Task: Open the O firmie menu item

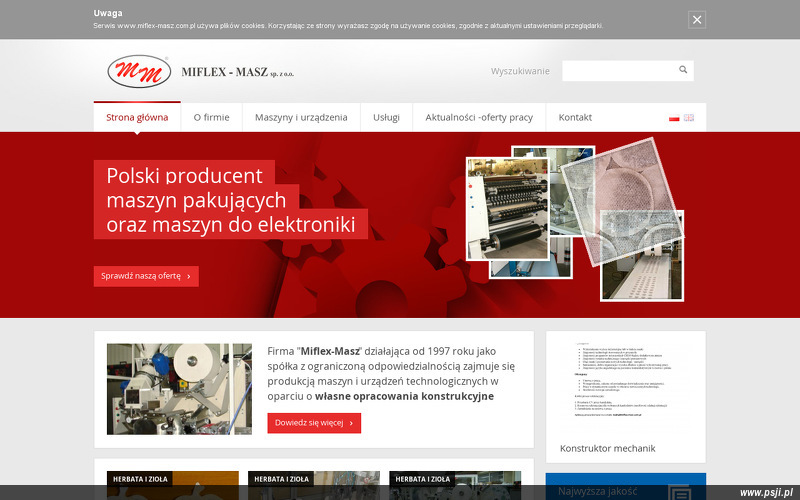Action: point(211,117)
